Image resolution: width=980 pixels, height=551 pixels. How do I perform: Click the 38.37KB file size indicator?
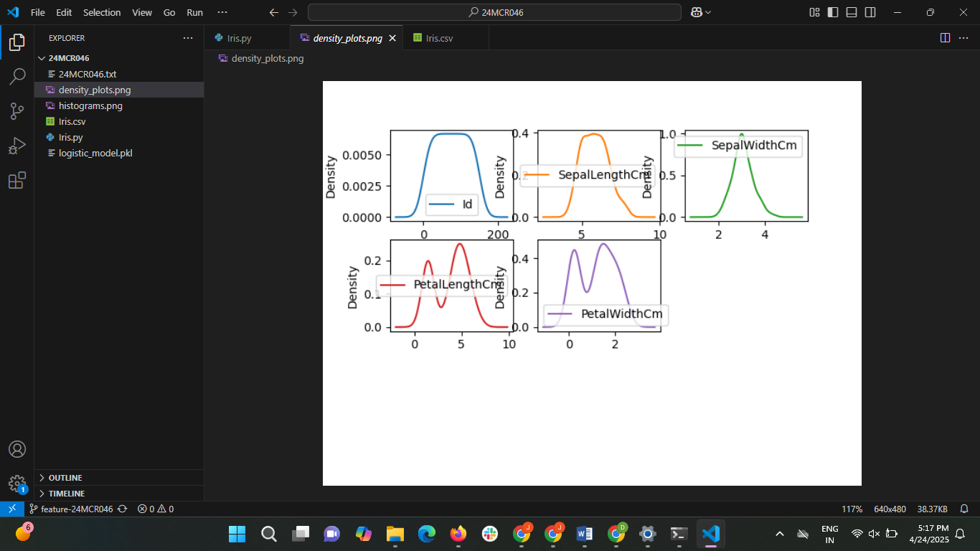pyautogui.click(x=932, y=509)
